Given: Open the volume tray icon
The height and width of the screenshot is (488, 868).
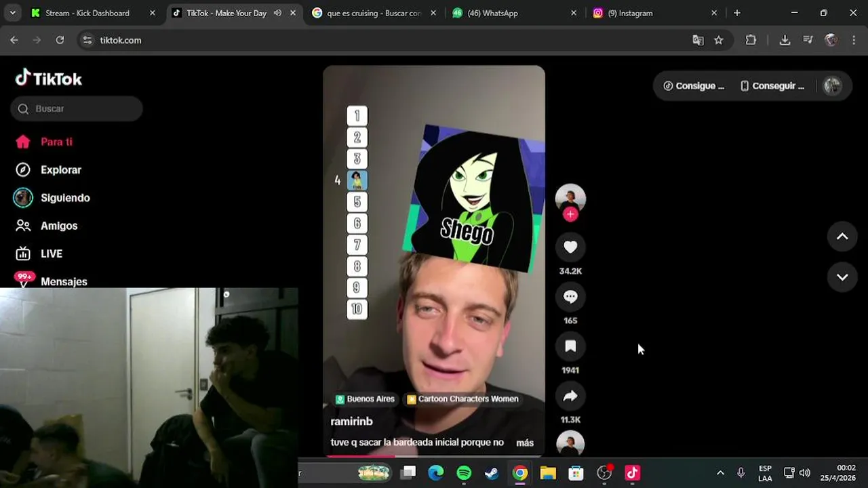Looking at the screenshot, I should coord(805,473).
